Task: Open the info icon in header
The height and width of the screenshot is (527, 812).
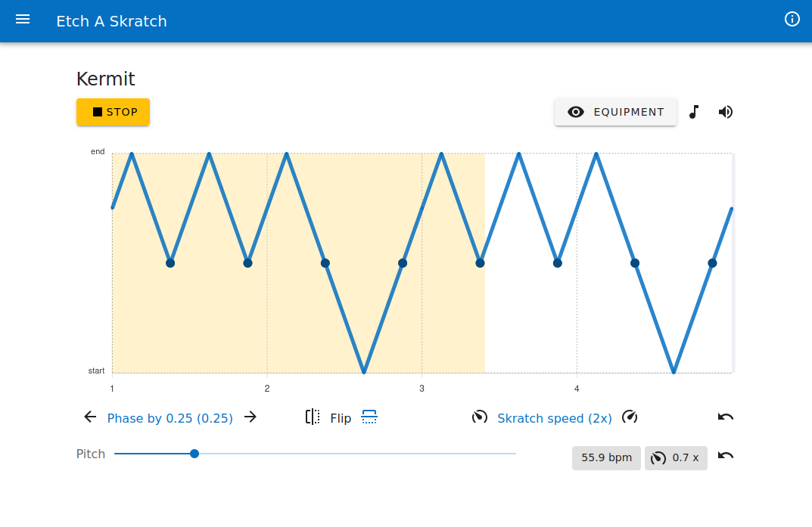Action: pyautogui.click(x=792, y=20)
